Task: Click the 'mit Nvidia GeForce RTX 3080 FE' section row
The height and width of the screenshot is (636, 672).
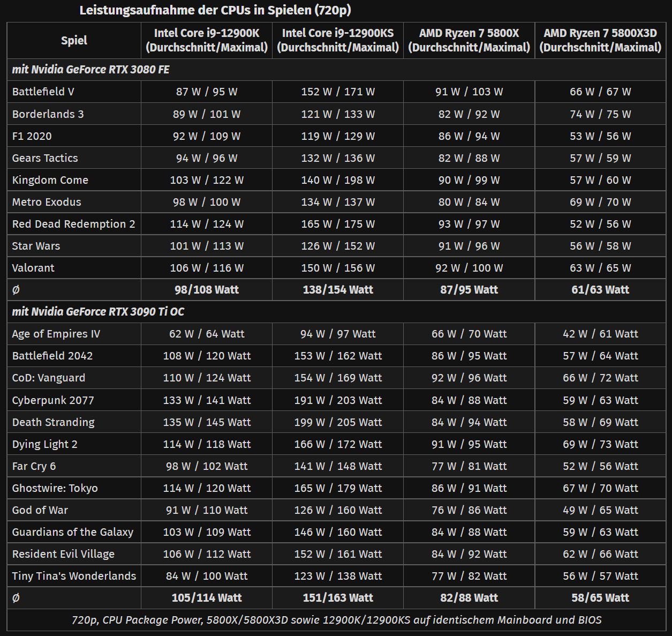Action: click(336, 70)
